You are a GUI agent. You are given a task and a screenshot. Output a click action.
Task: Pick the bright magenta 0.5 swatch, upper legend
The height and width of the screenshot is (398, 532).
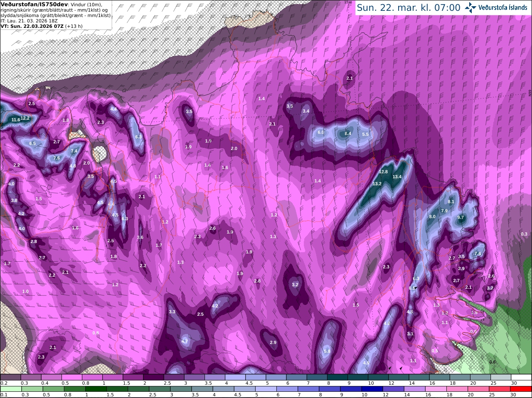coord(72,377)
